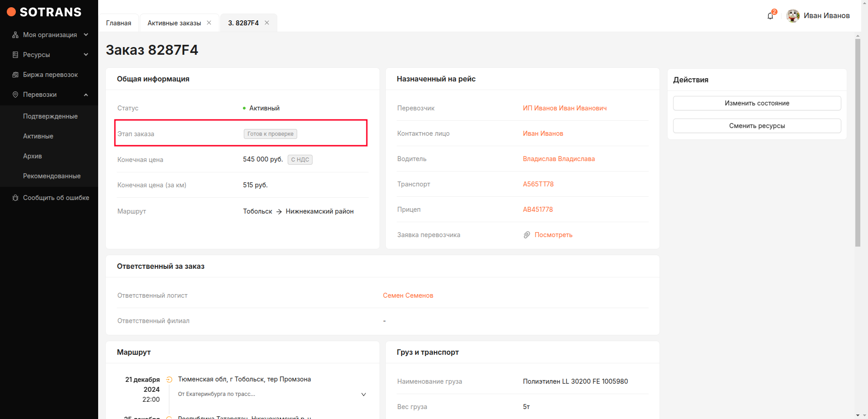Click the bug icon for Сообщить об ошибке
This screenshot has height=419, width=868.
(15, 198)
